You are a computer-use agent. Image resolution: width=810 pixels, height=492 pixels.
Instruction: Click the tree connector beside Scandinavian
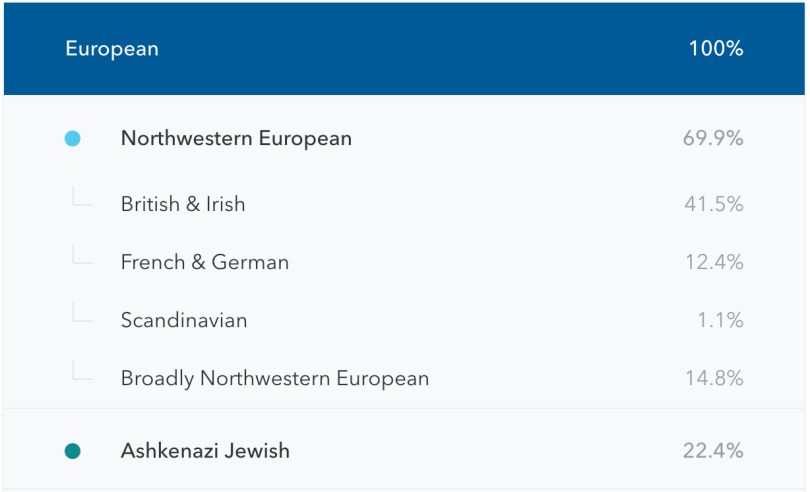click(81, 316)
